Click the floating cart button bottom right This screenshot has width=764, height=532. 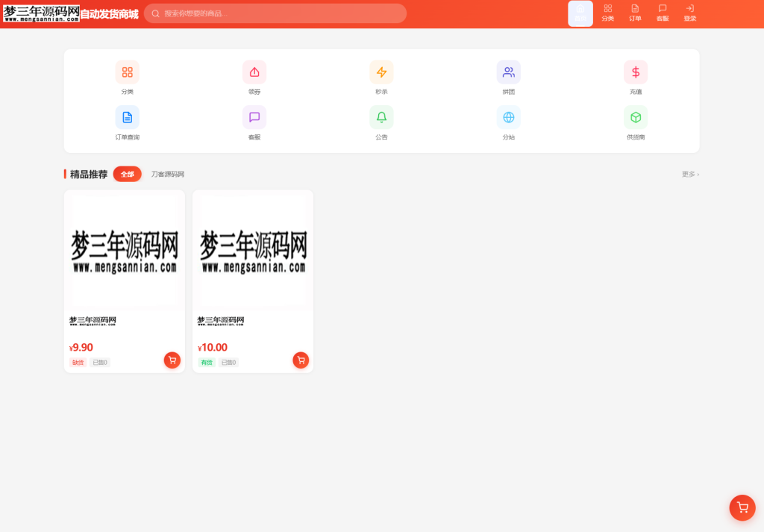coord(742,507)
